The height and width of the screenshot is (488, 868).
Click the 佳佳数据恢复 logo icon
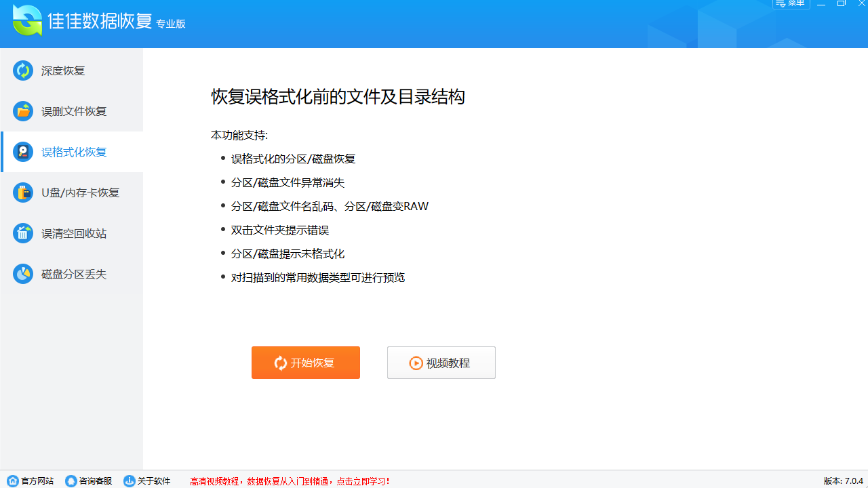(27, 20)
